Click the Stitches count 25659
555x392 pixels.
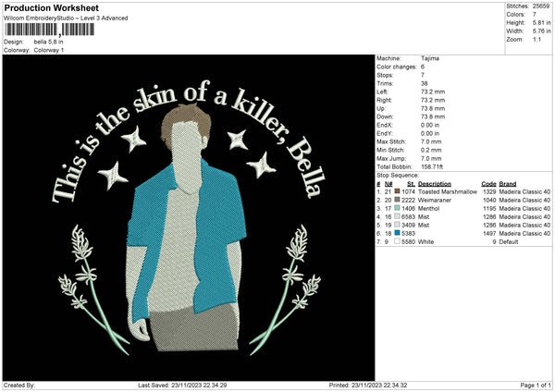point(541,6)
